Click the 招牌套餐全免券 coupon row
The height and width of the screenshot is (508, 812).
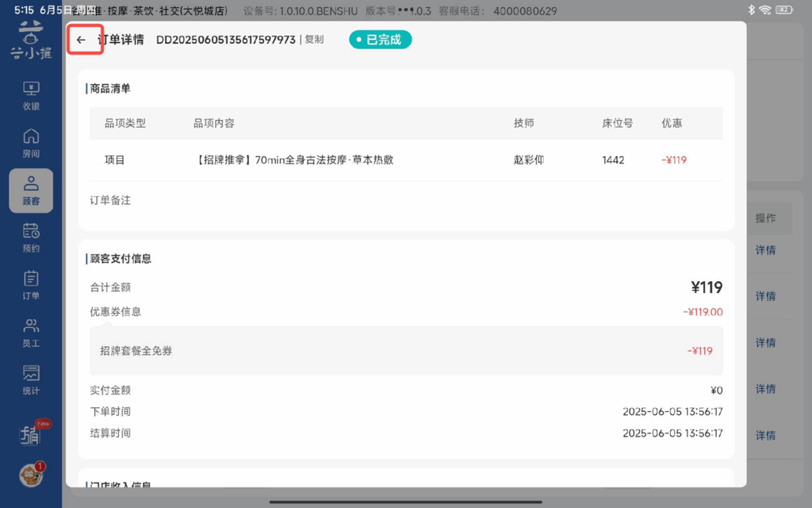(x=406, y=351)
